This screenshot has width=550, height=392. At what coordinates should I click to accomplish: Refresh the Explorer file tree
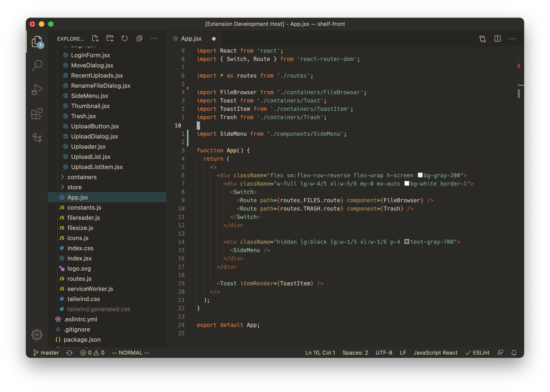click(x=125, y=38)
